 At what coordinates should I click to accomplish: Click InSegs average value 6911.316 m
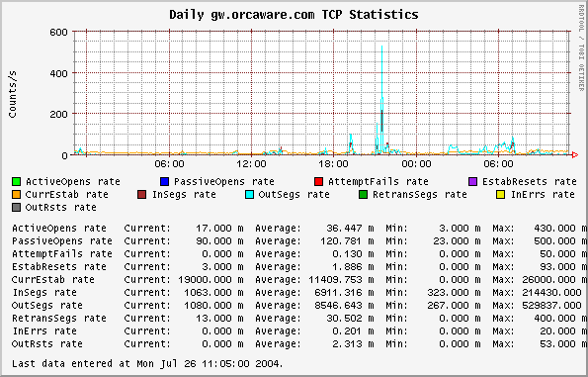point(344,293)
